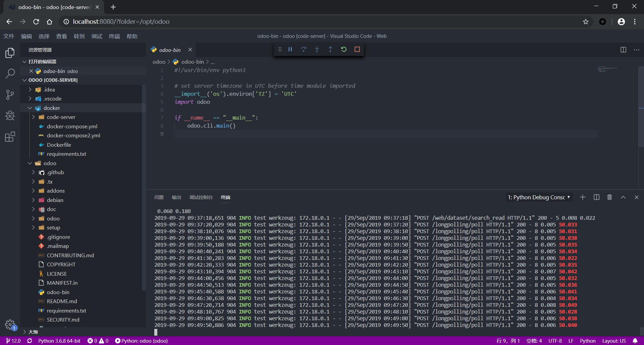Show errors and warnings from status bar
This screenshot has width=644, height=345.
click(x=98, y=341)
